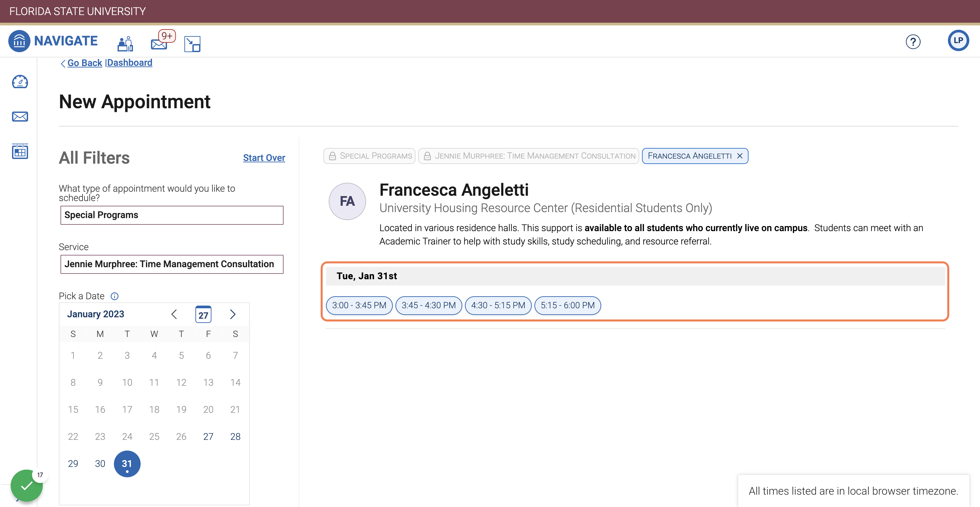Screen dimensions: 980x507
Task: Select 3:45 - 4:30 PM time slot
Action: tap(429, 305)
